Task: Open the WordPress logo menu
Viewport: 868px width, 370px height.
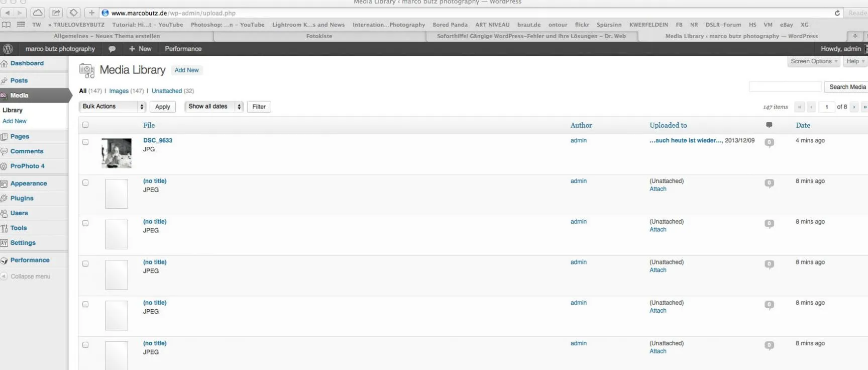Action: 8,49
